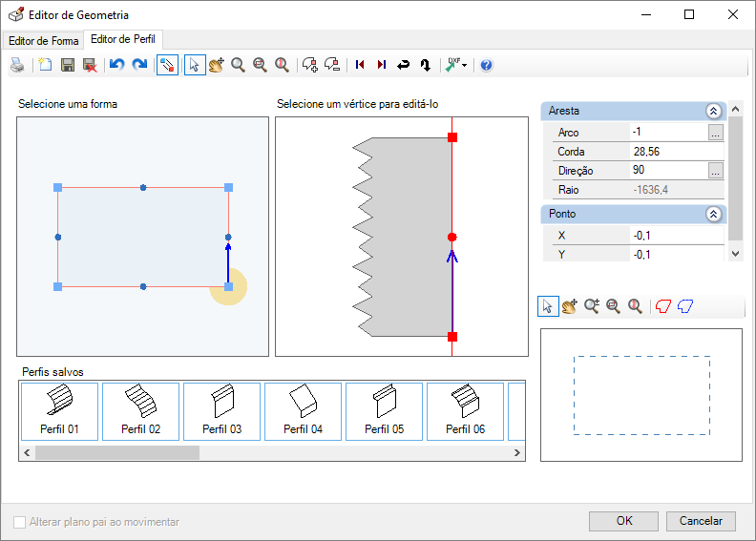Click the blue help question mark icon
The width and height of the screenshot is (756, 541).
pyautogui.click(x=487, y=65)
